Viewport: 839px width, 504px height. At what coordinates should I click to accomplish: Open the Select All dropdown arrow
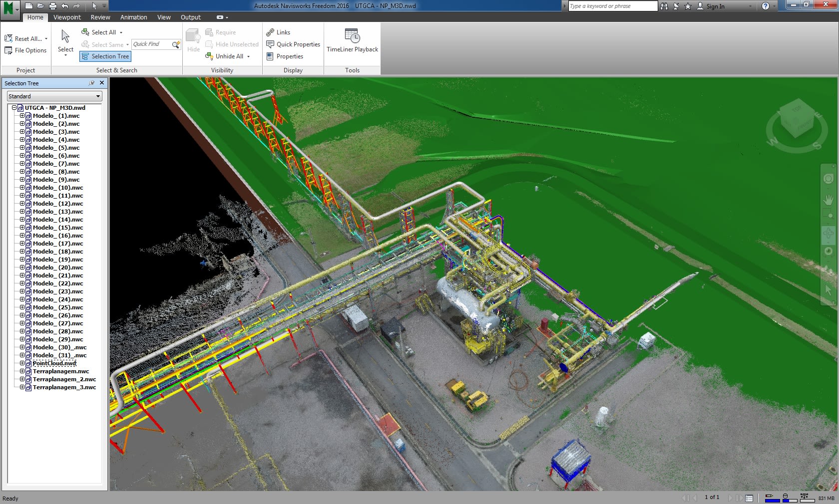120,32
